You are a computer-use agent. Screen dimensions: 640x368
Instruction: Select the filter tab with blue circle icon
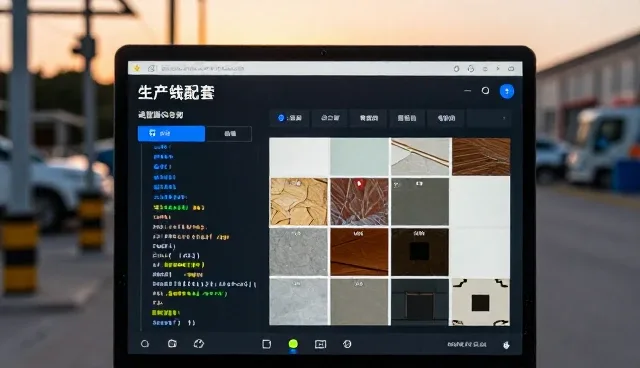click(x=289, y=118)
